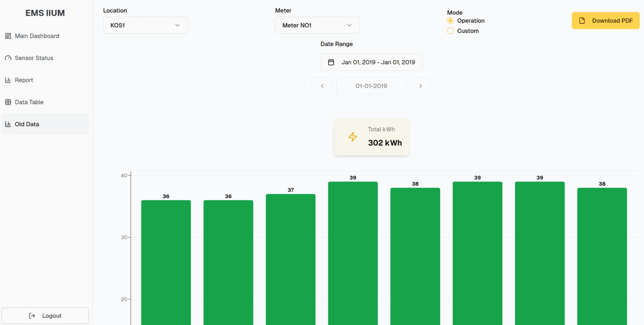Viewport: 644px width, 325px height.
Task: Click the Report bar chart icon
Action: (8, 80)
